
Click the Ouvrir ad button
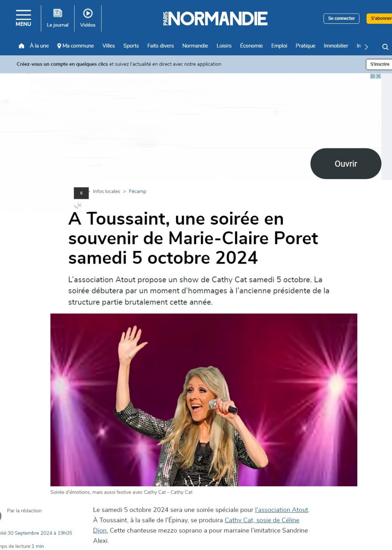(x=346, y=163)
